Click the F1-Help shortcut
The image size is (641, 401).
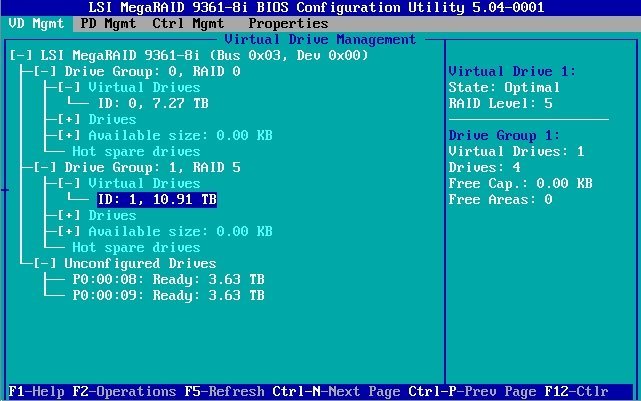click(36, 392)
